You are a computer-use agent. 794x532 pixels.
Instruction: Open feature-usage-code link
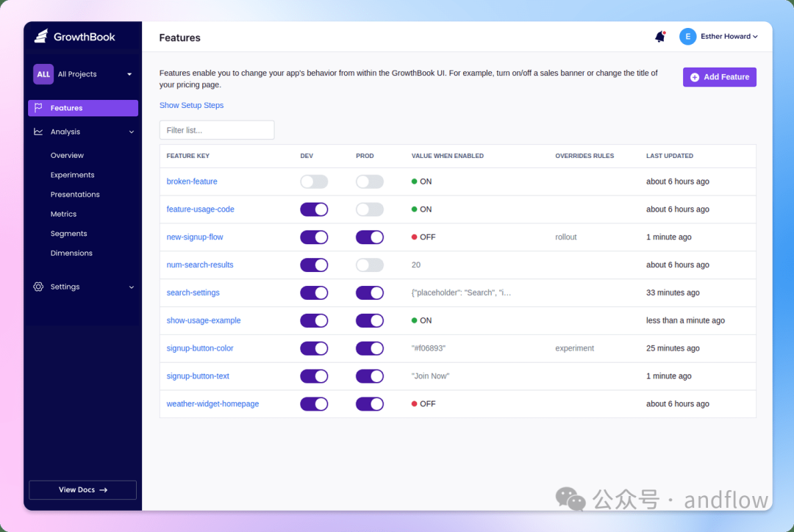click(201, 209)
